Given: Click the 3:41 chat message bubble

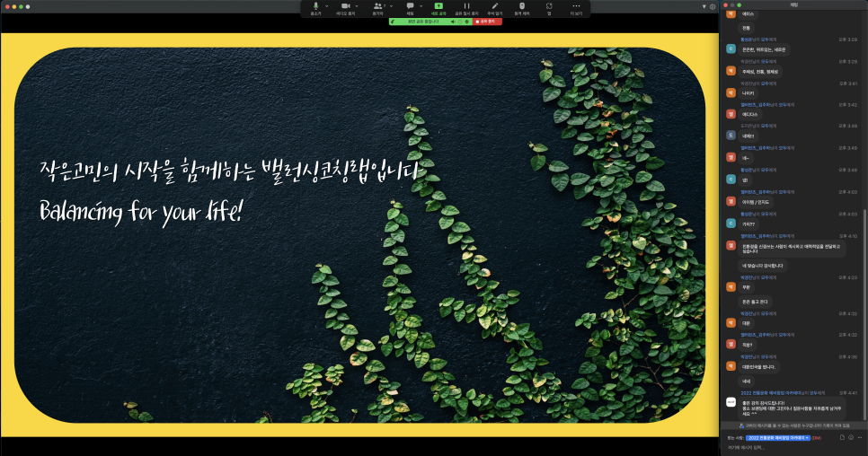Looking at the screenshot, I should click(748, 92).
